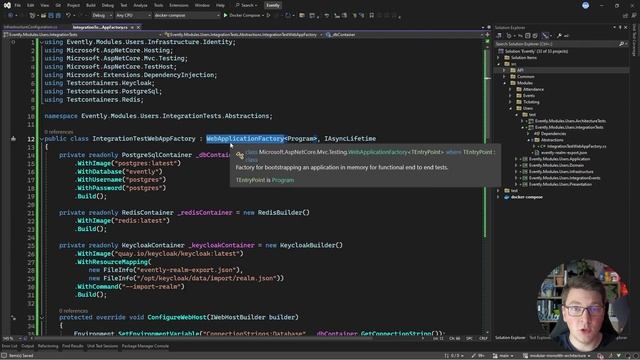Click Show All Files icon in Solution Explorer
The image size is (640, 360).
click(x=535, y=36)
